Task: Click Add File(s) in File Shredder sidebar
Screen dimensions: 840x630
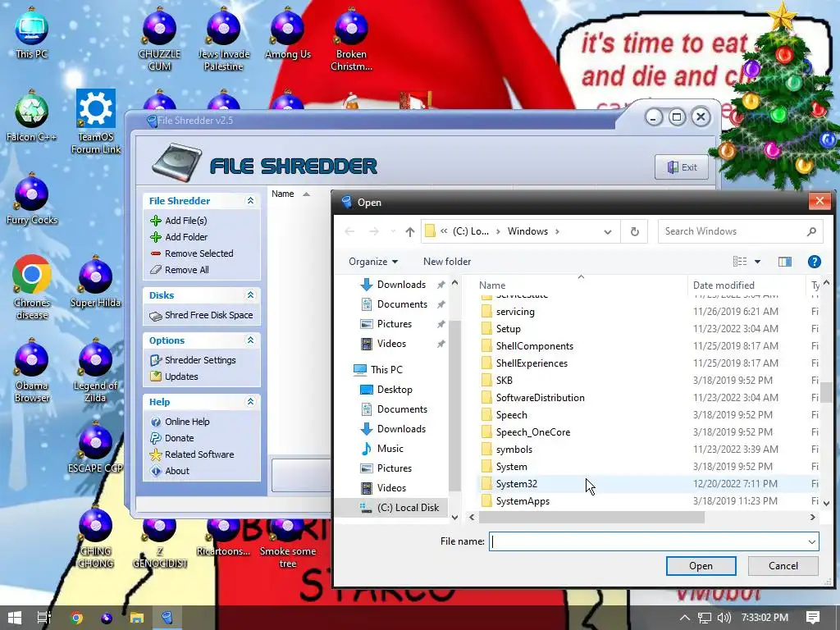Action: click(179, 221)
